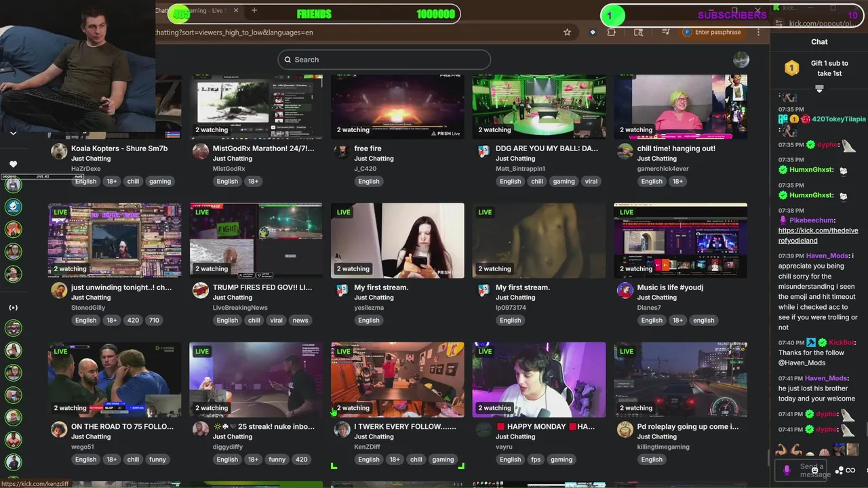This screenshot has width=868, height=488.
Task: Click the infinity icon in chat footer
Action: [x=850, y=470]
